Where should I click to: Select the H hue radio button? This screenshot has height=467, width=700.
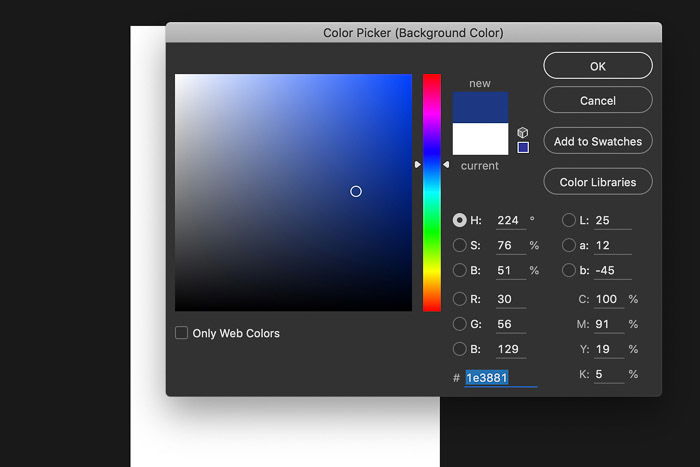point(459,220)
